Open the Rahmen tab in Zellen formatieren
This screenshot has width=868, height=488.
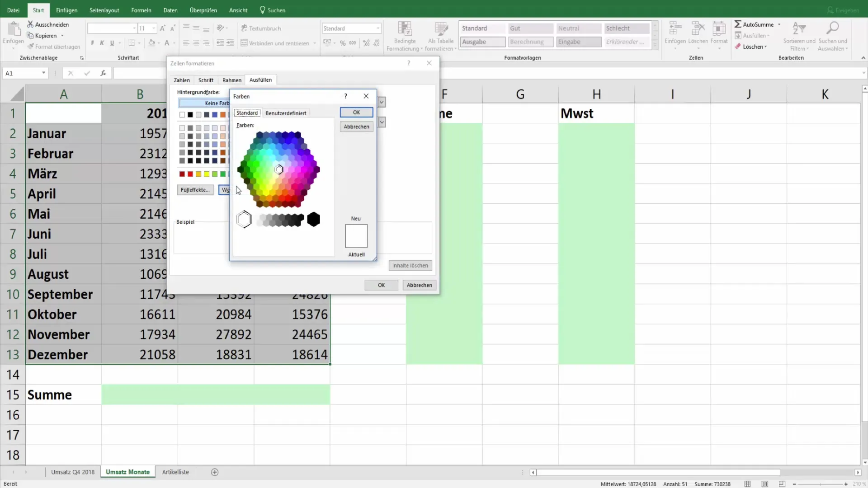232,80
